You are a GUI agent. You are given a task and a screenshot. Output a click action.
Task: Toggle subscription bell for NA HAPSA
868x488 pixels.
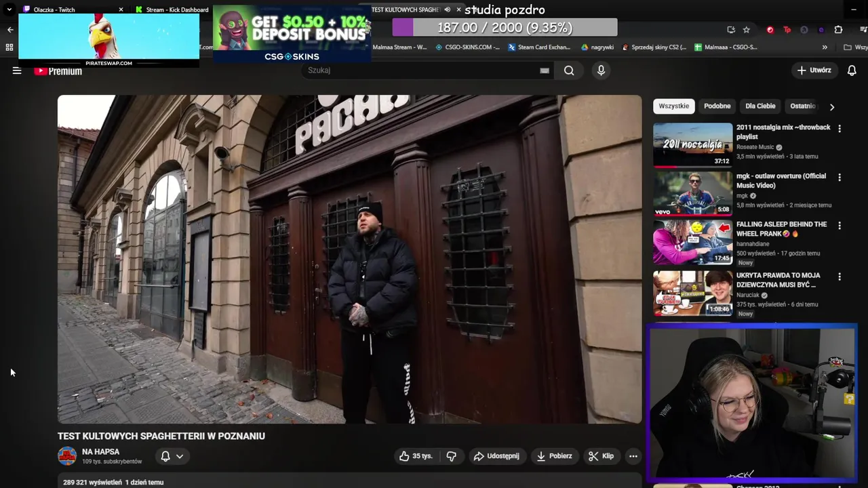165,456
